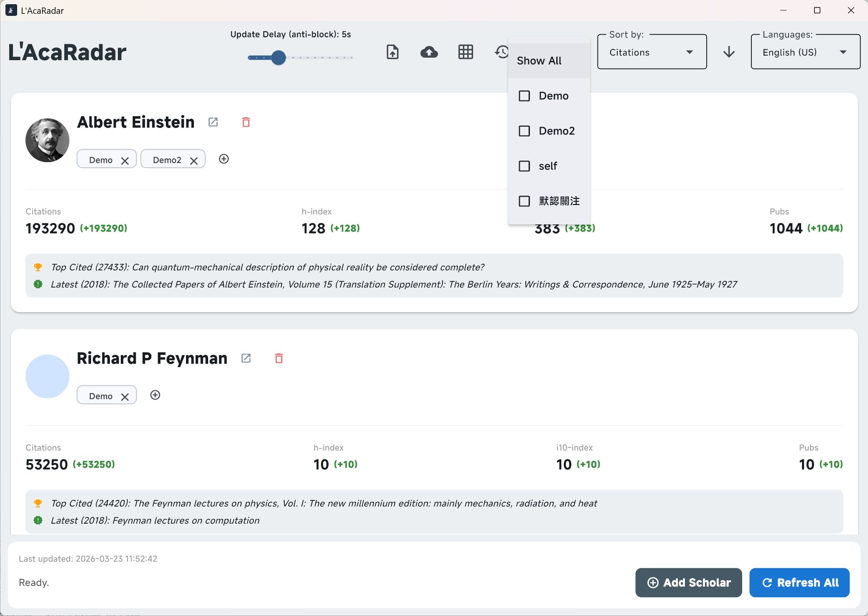Select Show All in the filter menu

click(549, 61)
